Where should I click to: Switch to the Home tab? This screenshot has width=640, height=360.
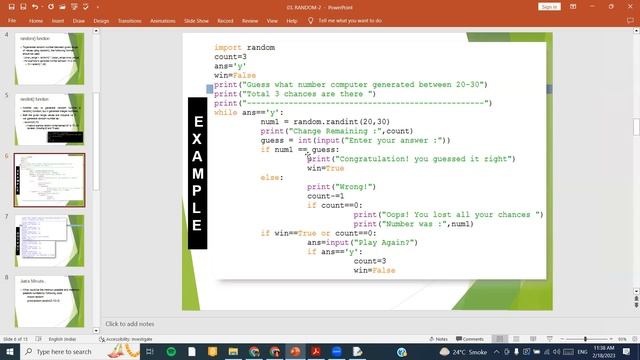click(36, 20)
